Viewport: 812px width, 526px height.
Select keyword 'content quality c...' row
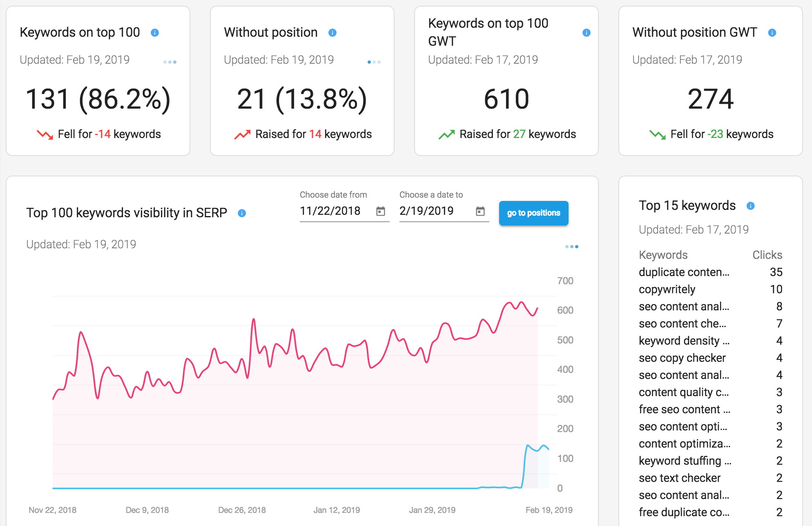(711, 392)
